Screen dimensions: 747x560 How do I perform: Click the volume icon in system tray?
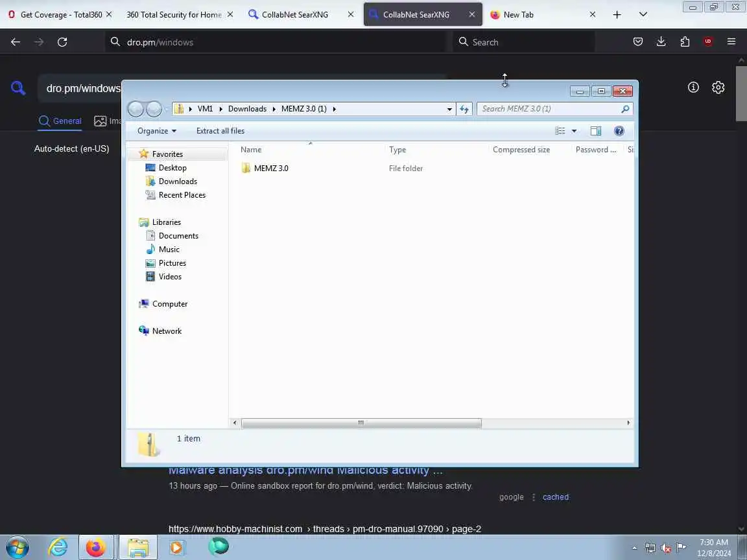click(x=666, y=548)
